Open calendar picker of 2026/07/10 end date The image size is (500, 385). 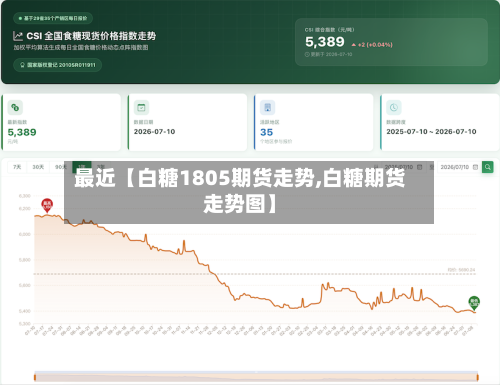pos(475,167)
